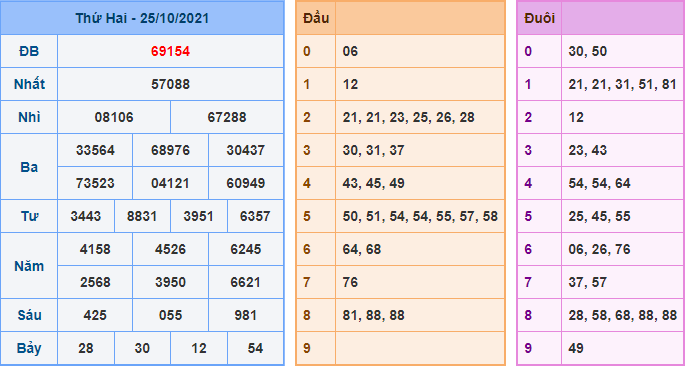Click the Sáu prize number 981
Image resolution: width=686 pixels, height=366 pixels.
tap(246, 315)
